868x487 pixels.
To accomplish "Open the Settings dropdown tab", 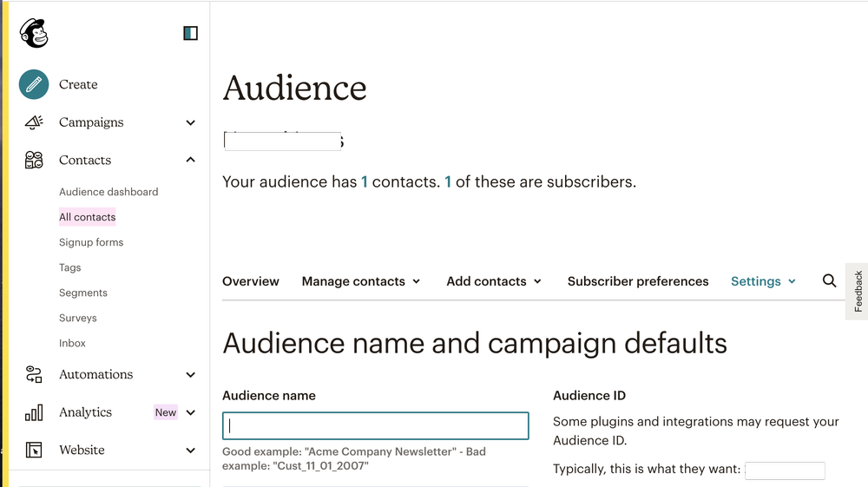I will [763, 281].
